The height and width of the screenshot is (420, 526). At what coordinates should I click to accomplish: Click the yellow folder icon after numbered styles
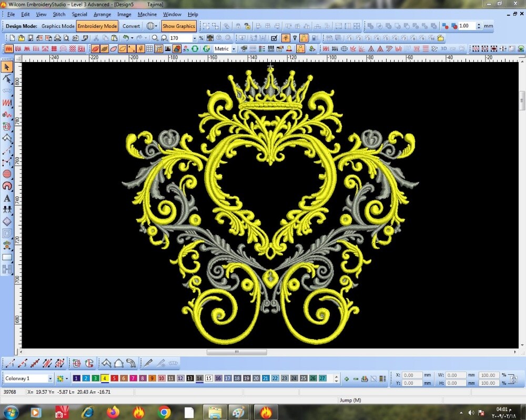(440, 38)
